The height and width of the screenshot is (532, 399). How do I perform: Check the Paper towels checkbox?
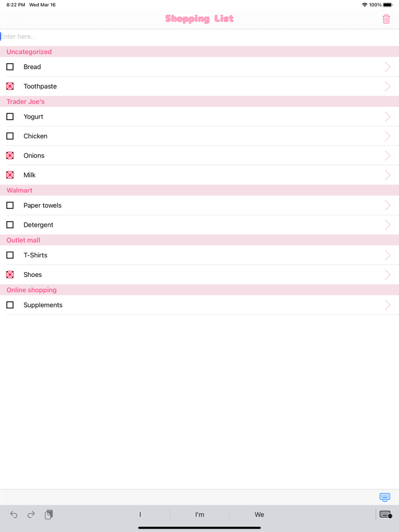(10, 205)
